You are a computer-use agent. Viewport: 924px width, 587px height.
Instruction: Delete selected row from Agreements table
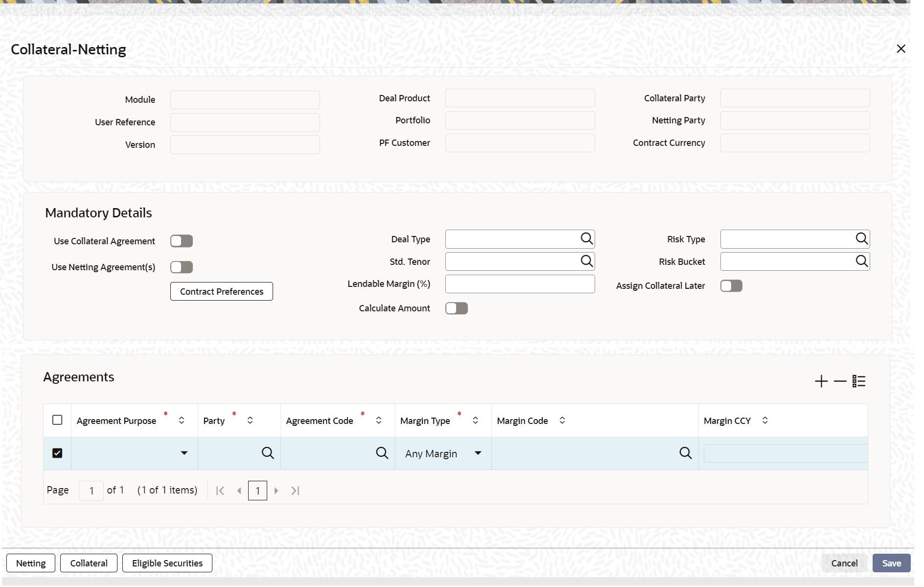pos(840,381)
